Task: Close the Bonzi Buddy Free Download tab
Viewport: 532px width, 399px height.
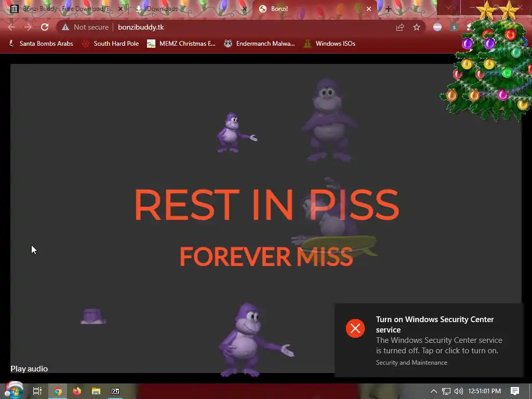Action: point(120,9)
